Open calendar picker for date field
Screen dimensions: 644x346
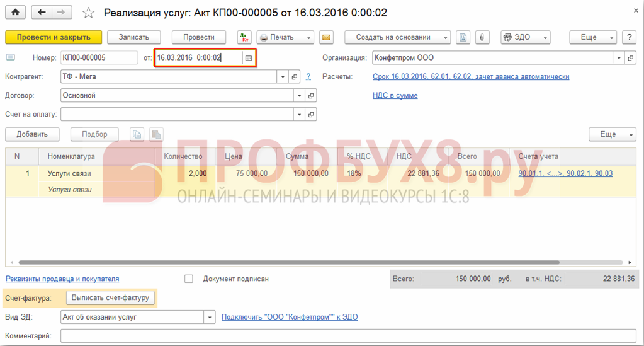(x=249, y=58)
